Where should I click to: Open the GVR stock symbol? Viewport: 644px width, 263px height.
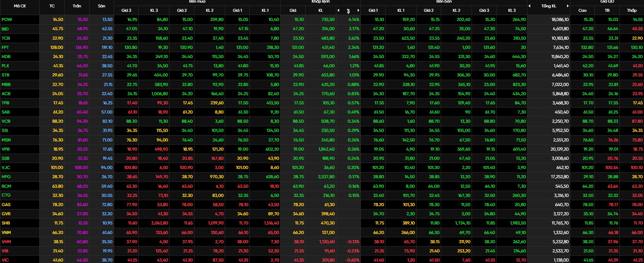point(6,214)
